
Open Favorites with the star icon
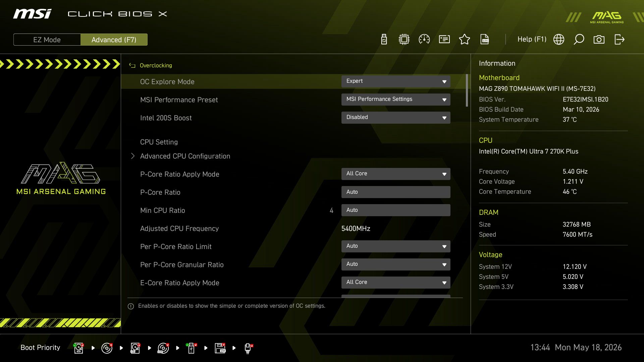click(x=465, y=40)
